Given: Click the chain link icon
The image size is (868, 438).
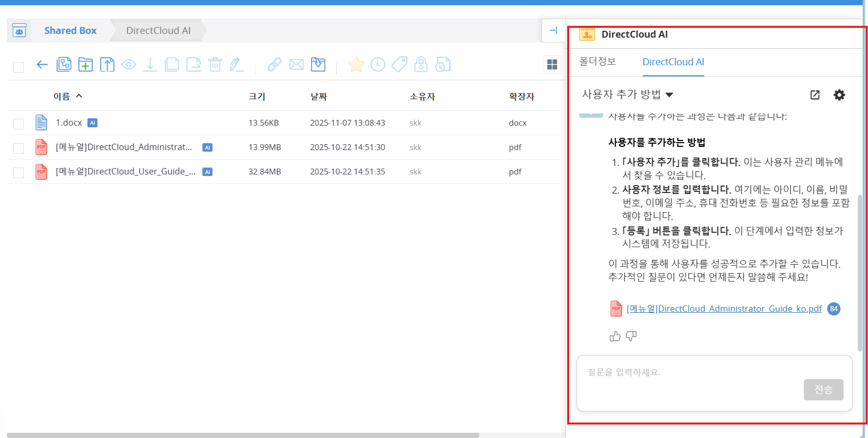Looking at the screenshot, I should [x=274, y=65].
